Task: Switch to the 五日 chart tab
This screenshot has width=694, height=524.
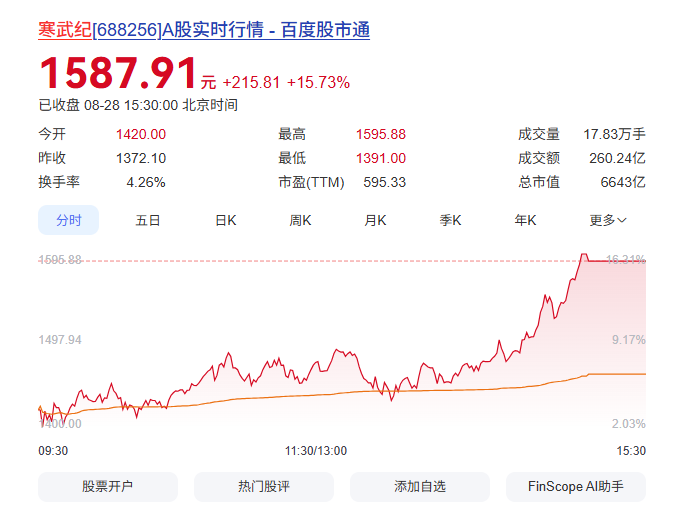Action: (x=147, y=220)
